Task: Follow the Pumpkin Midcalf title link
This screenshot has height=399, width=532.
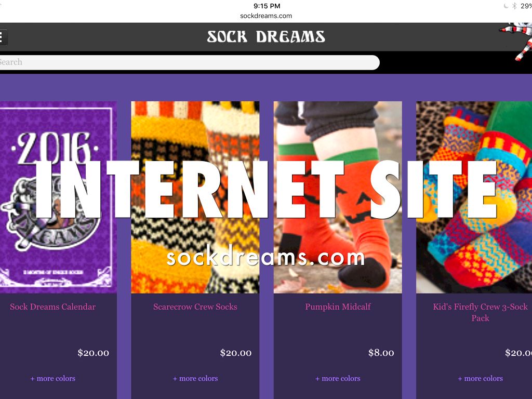Action: coord(338,307)
